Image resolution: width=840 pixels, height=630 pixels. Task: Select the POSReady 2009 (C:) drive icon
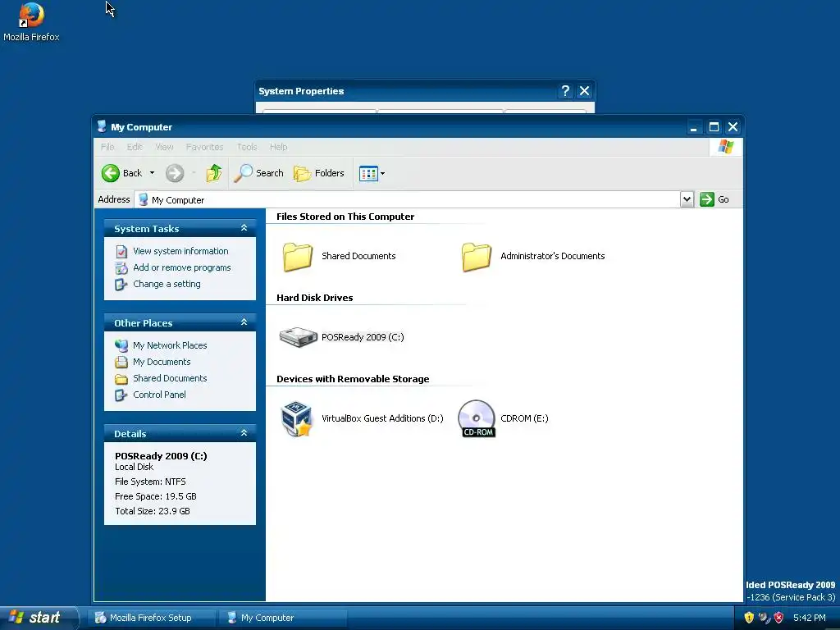click(298, 337)
